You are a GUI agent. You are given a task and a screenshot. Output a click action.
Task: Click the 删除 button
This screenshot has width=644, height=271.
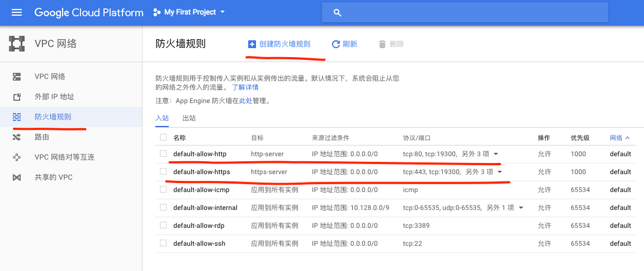tap(391, 44)
